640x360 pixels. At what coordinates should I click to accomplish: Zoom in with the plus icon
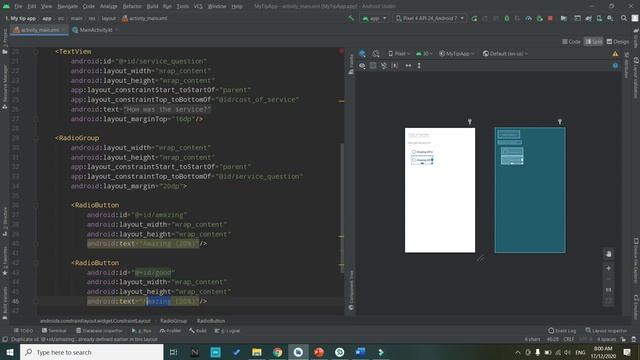click(x=609, y=268)
